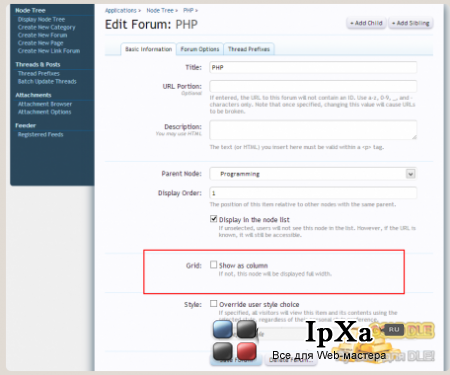The image size is (450, 375).
Task: Click the Node Tree breadcrumb link
Action: pos(160,10)
